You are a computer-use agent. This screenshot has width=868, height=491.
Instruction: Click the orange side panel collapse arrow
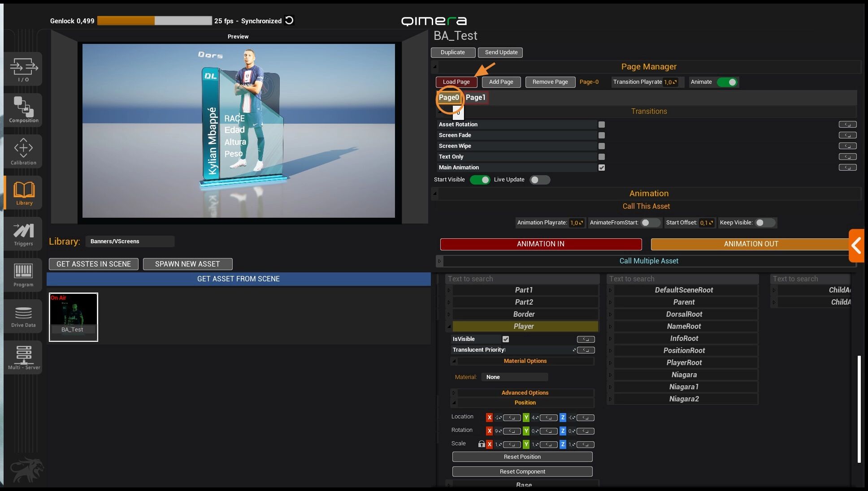point(856,245)
